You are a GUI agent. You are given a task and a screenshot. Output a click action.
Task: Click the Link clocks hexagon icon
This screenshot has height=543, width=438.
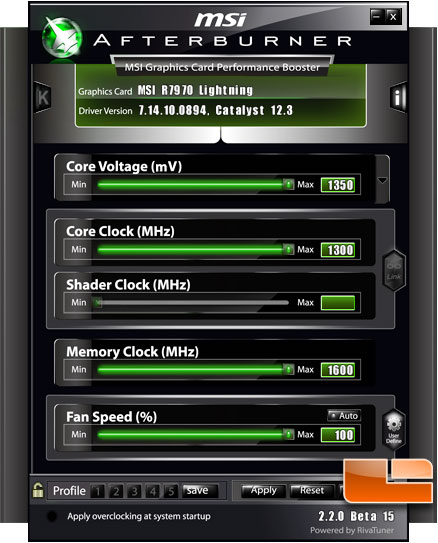click(394, 271)
